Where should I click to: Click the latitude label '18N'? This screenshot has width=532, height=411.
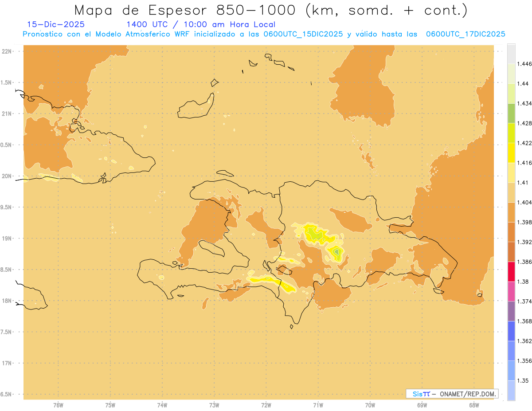click(x=7, y=301)
